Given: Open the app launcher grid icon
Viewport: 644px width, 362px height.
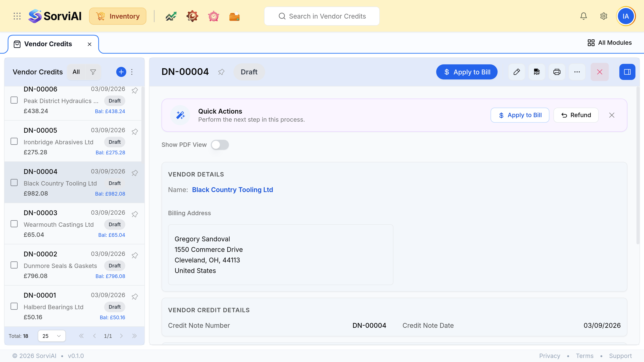Looking at the screenshot, I should coord(17,16).
